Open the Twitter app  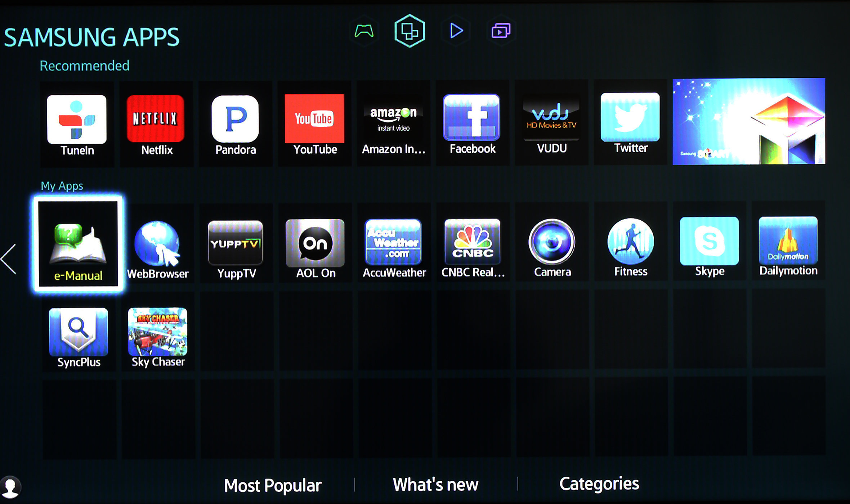click(x=631, y=122)
